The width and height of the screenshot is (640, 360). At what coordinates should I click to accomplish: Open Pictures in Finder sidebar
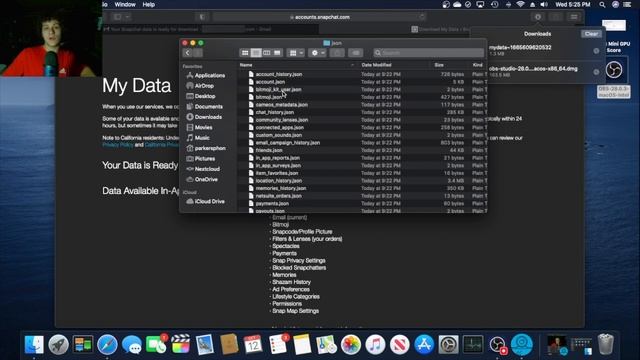200,159
